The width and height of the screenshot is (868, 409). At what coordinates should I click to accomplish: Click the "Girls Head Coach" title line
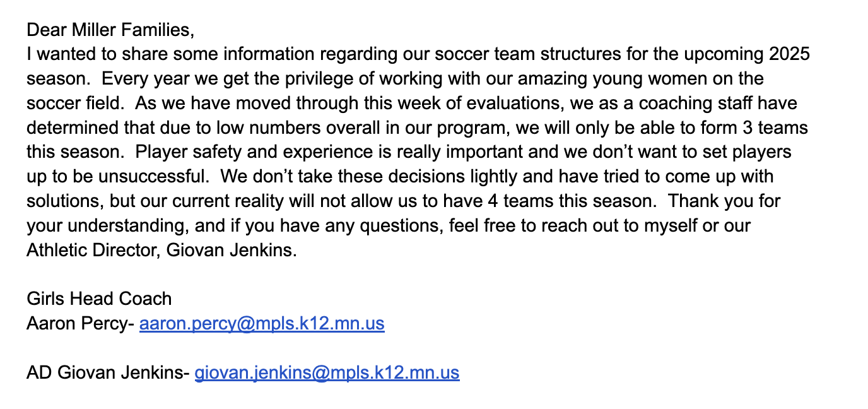pyautogui.click(x=99, y=299)
